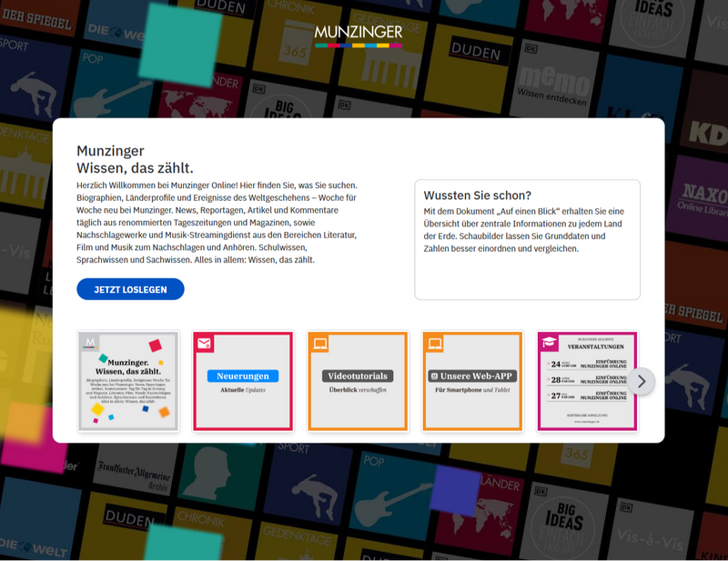Click the 'Auf einen Blick' tip paragraph
This screenshot has height=561, width=728.
[524, 230]
